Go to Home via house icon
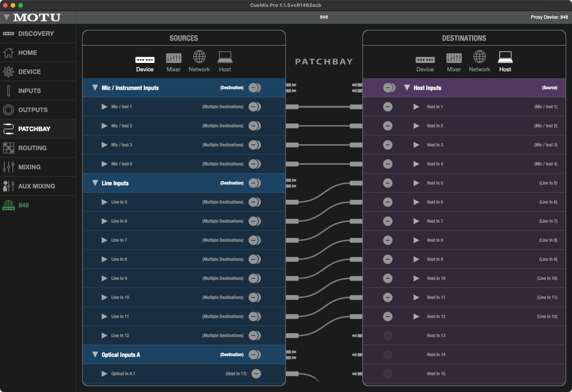This screenshot has width=572, height=392. pyautogui.click(x=8, y=53)
